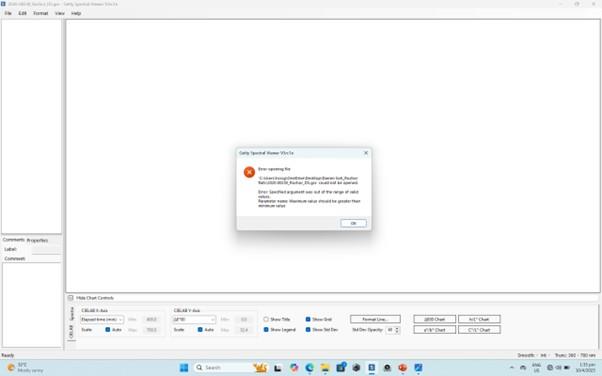Open the File menu
The height and width of the screenshot is (376, 602).
click(x=8, y=13)
